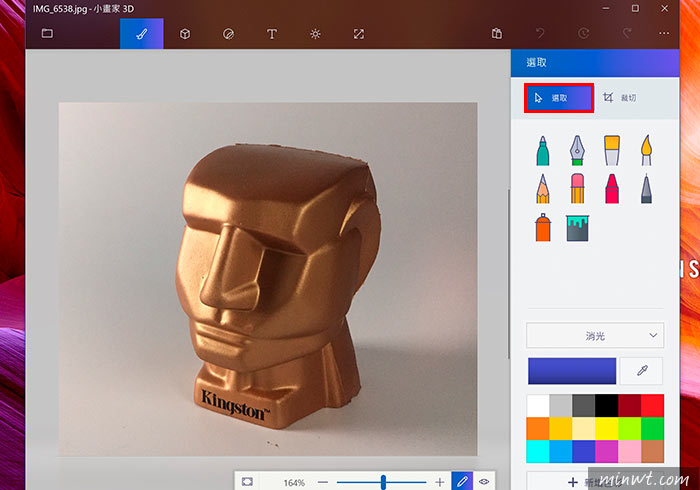
Task: Select the Pencil tool
Action: [543, 189]
